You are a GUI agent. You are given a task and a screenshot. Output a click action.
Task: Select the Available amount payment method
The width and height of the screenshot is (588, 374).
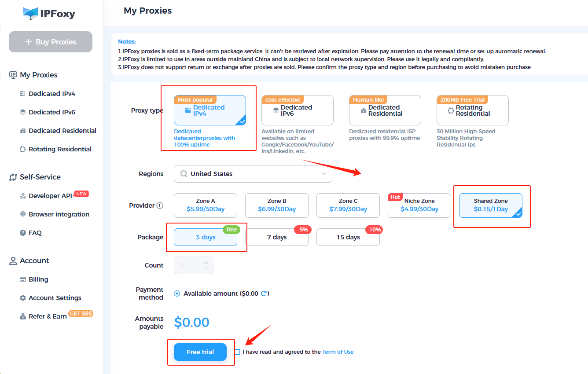coord(176,293)
